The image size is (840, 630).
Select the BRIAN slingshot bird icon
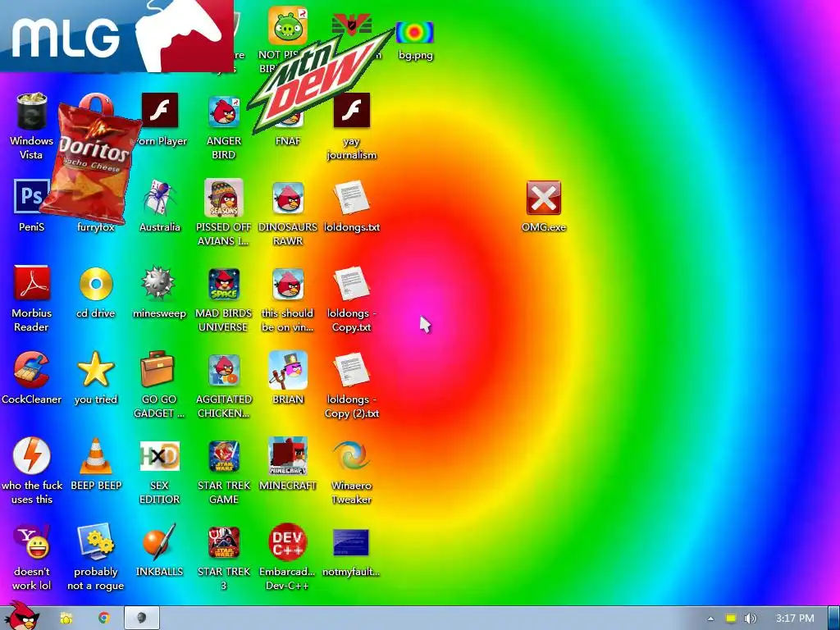288,370
